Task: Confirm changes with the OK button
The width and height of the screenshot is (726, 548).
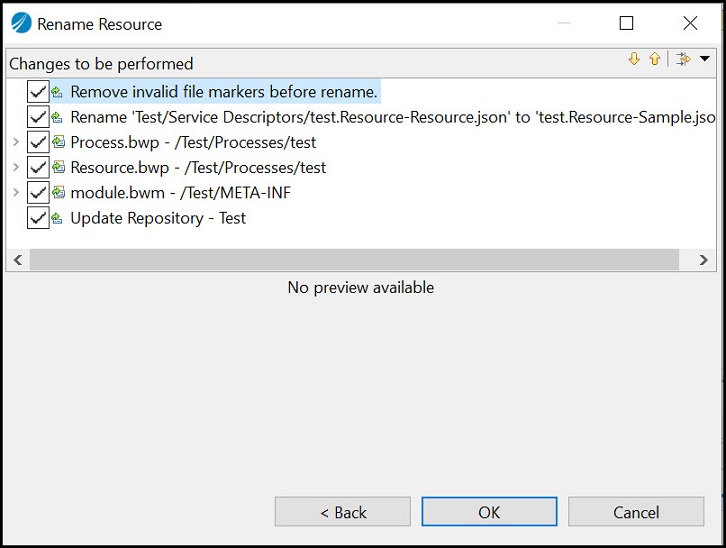Action: 489,512
